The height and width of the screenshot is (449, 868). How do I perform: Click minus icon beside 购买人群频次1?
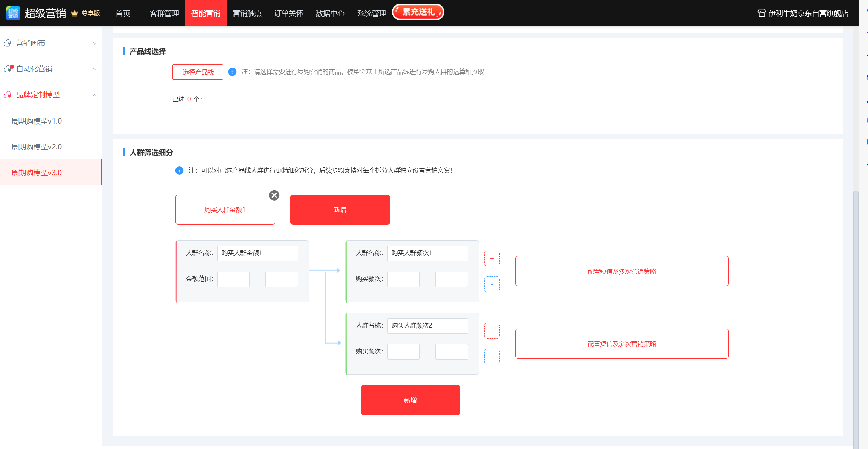click(x=492, y=284)
